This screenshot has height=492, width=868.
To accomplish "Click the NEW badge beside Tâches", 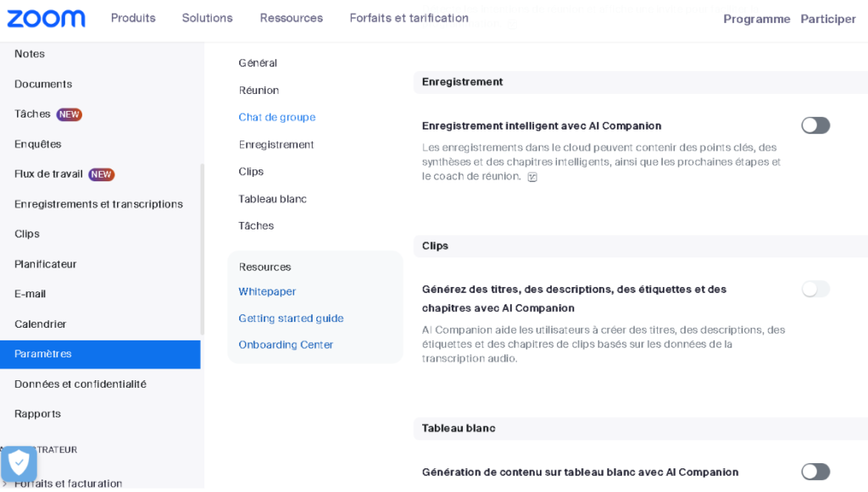I will tap(70, 114).
